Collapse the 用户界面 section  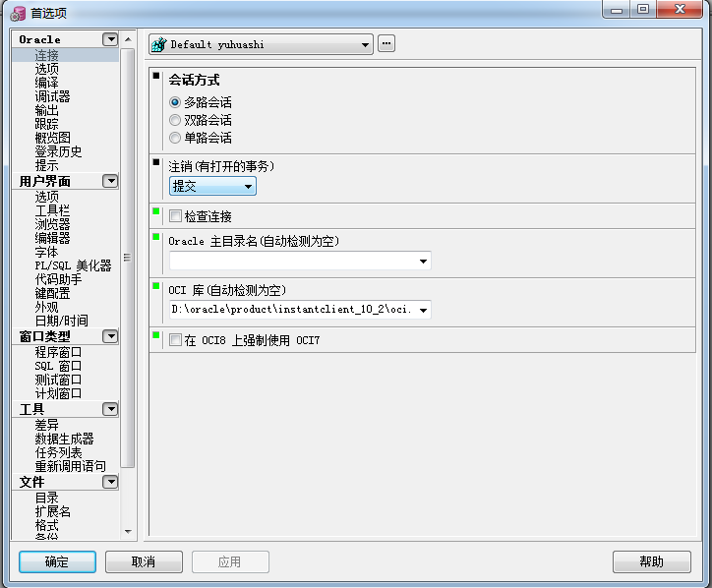[x=110, y=181]
